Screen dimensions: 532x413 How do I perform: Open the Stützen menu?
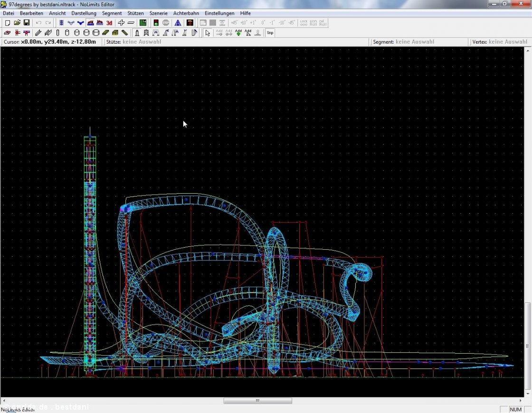135,13
